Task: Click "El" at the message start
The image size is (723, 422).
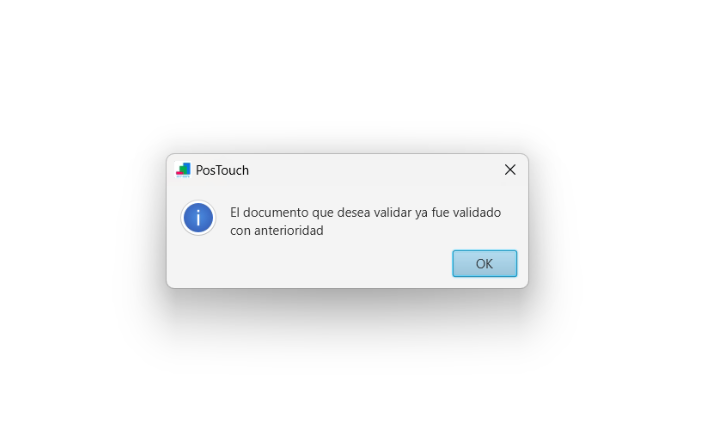Action: click(x=235, y=213)
